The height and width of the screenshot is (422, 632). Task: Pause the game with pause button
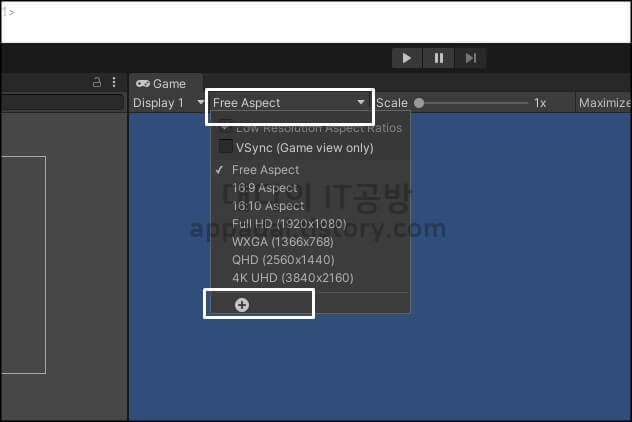point(439,58)
